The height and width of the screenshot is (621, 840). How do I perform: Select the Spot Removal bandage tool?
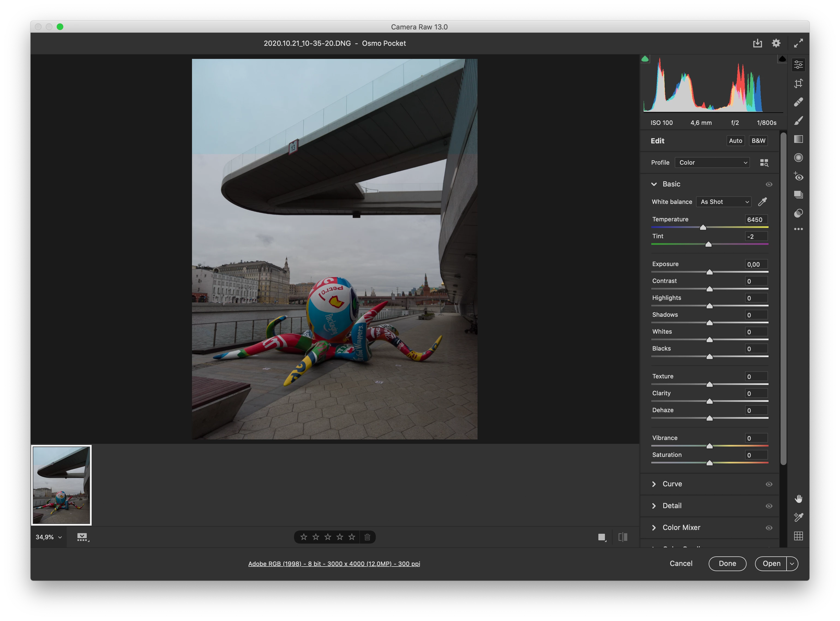coord(798,102)
